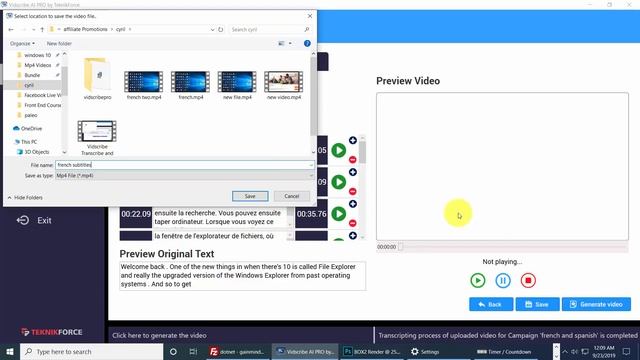Select the Facebook Live folder in navigation pane
This screenshot has height=360, width=640.
coord(42,95)
